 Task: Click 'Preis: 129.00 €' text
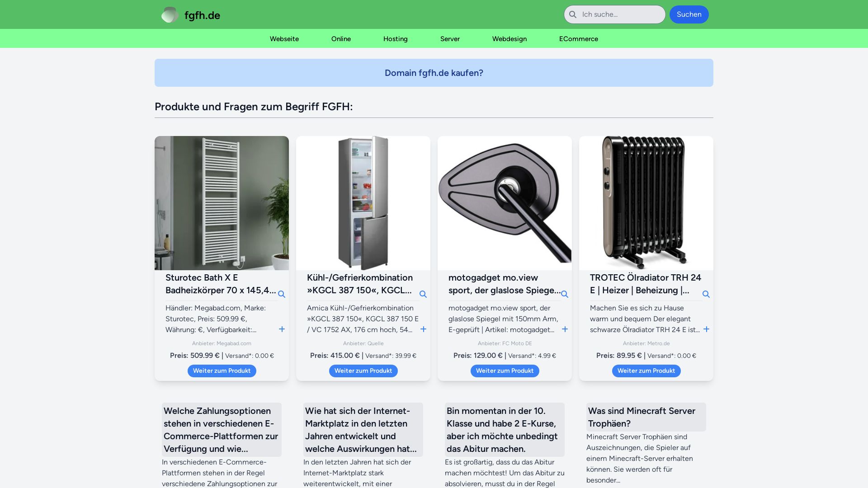point(478,356)
